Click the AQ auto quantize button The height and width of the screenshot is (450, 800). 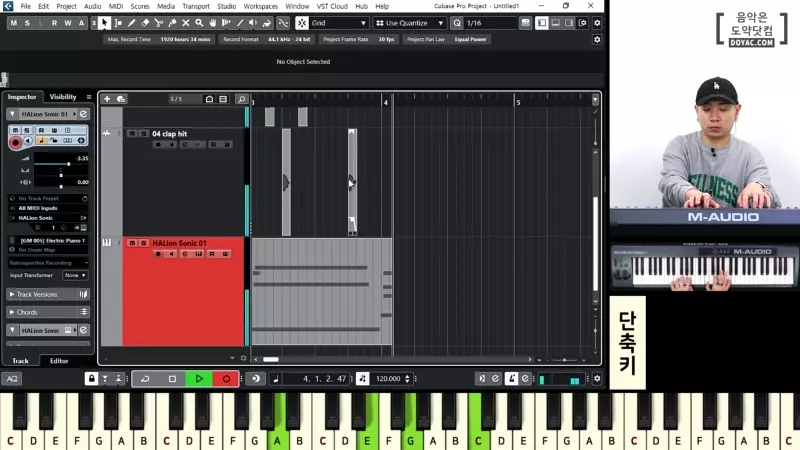pos(12,379)
